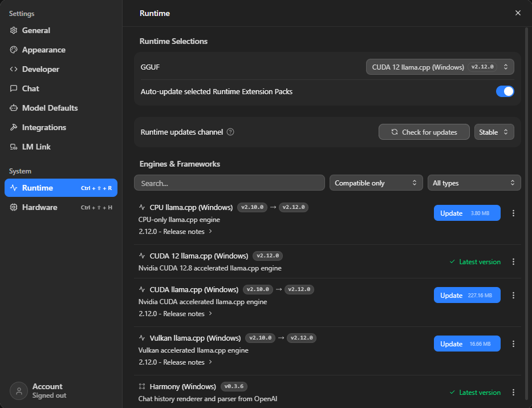
Task: Update Vulkan llama.cpp (16.66 MB)
Action: [467, 344]
